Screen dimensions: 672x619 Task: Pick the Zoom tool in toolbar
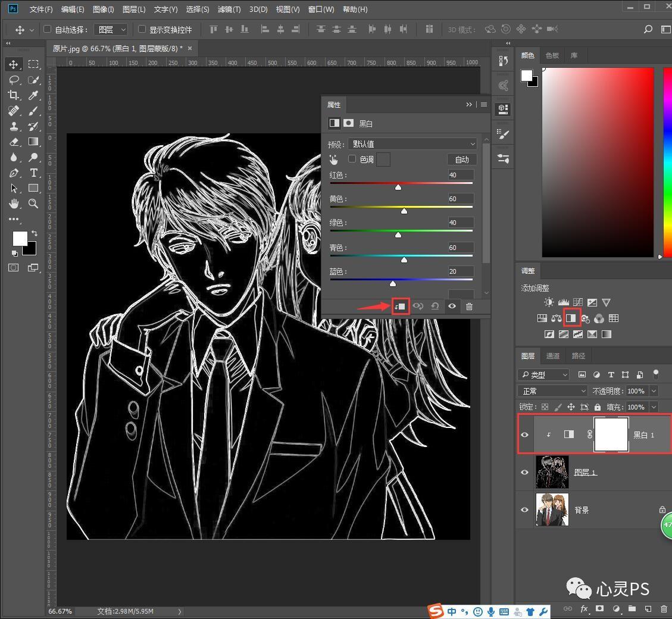pyautogui.click(x=33, y=204)
